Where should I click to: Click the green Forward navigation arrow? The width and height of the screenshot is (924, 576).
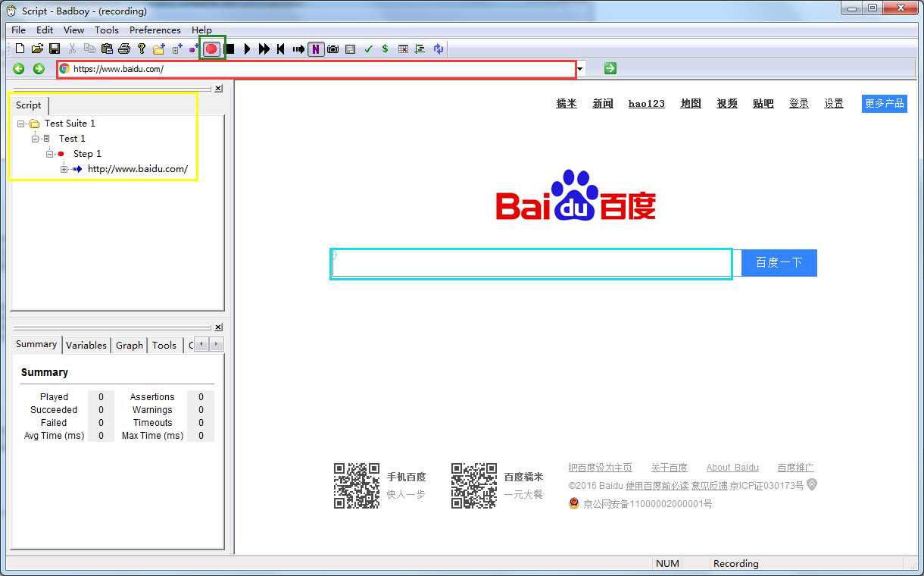click(39, 68)
